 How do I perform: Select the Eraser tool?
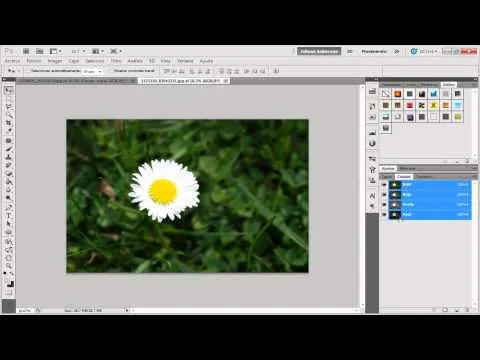[x=9, y=173]
